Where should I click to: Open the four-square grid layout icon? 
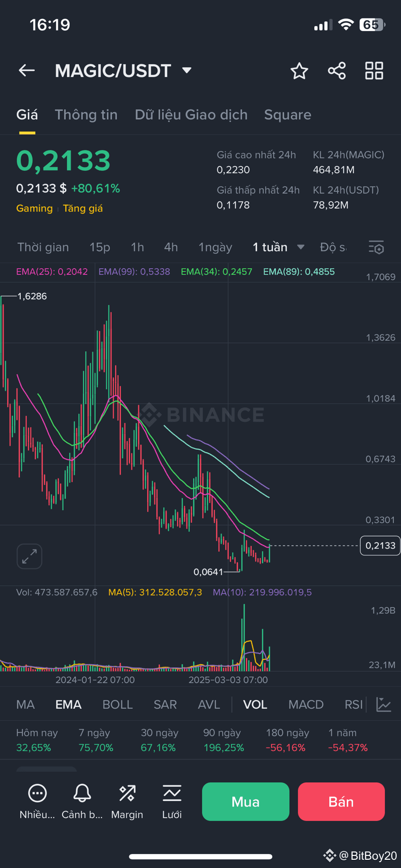[374, 71]
